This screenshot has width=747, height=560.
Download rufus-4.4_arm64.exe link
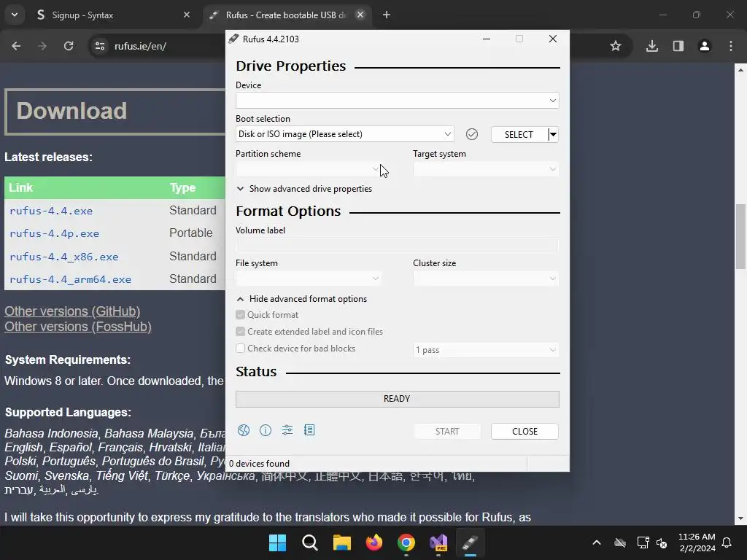click(x=70, y=279)
